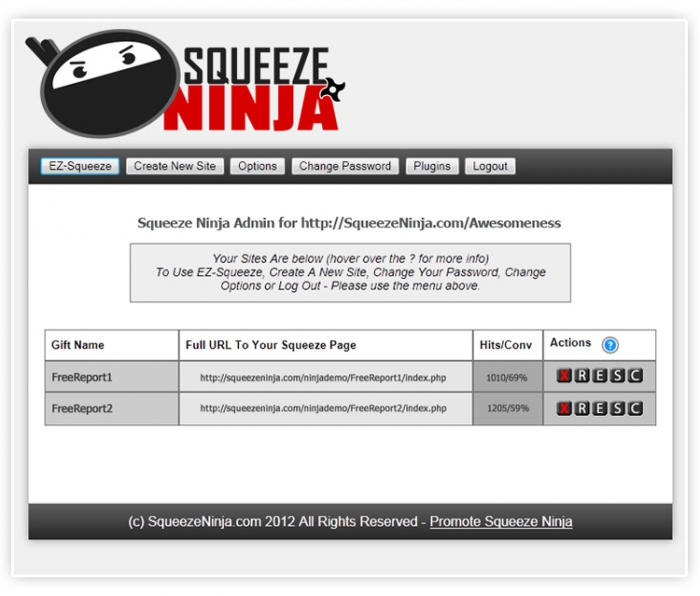Click the 1205/59% hits value
The image size is (700, 596).
(508, 408)
